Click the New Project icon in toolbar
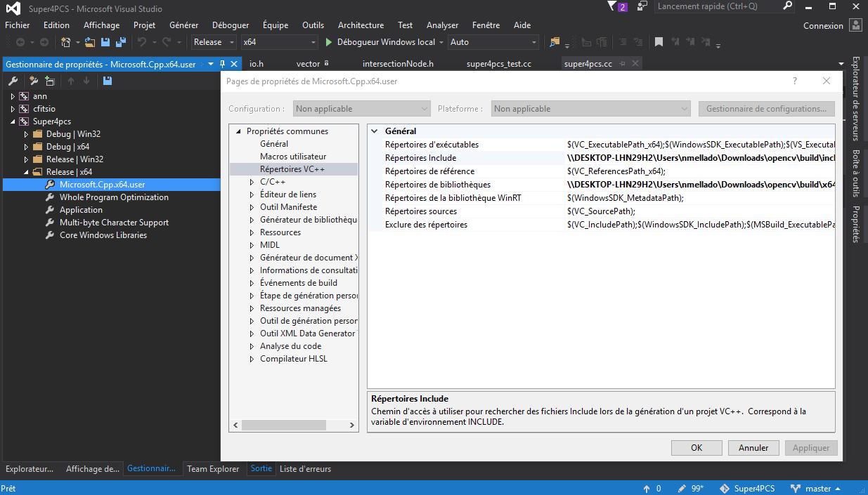 [x=66, y=42]
